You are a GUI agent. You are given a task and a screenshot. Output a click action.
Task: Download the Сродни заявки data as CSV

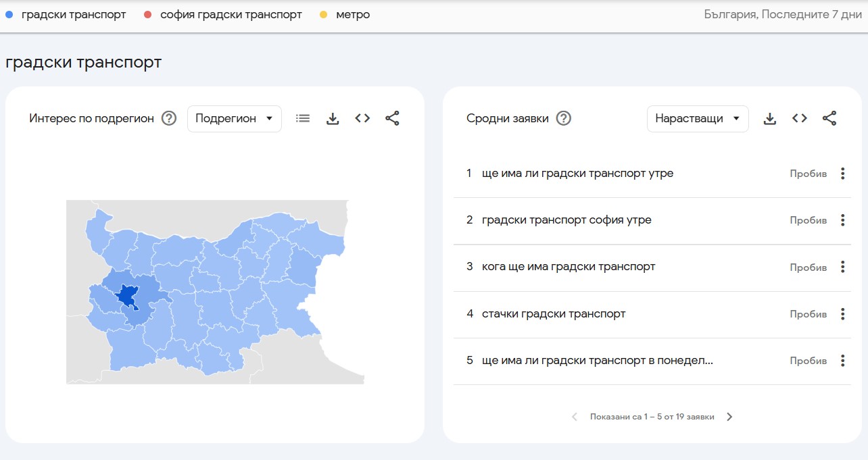pyautogui.click(x=770, y=118)
